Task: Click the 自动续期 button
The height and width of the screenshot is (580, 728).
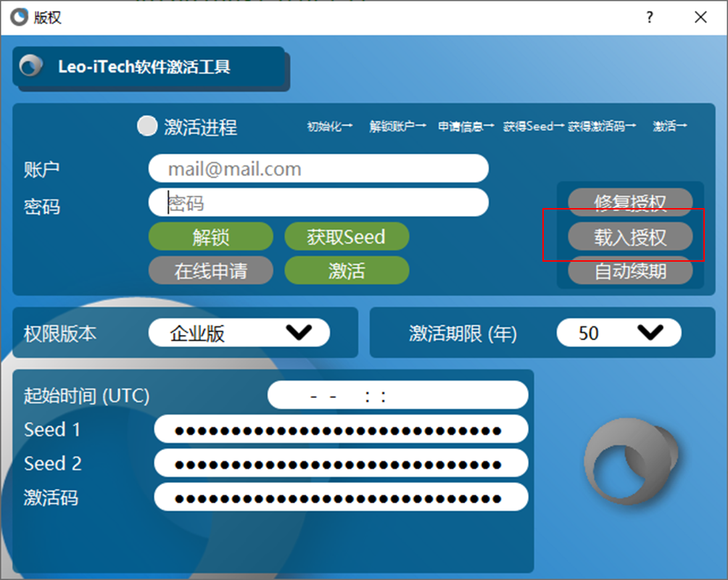Action: [x=629, y=271]
